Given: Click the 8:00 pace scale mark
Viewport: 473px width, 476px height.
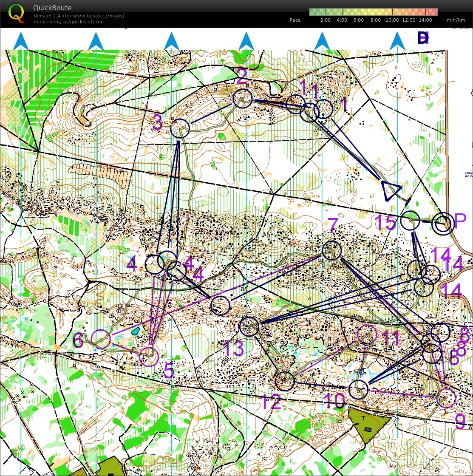Looking at the screenshot, I should tap(375, 20).
